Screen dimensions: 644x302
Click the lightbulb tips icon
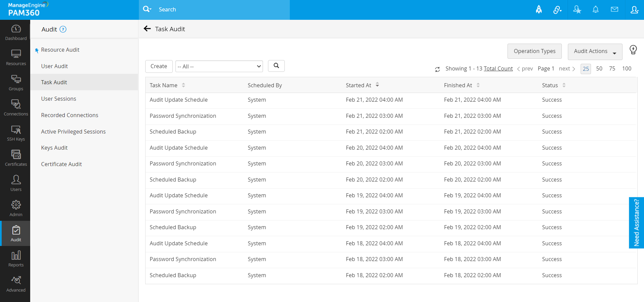(633, 50)
